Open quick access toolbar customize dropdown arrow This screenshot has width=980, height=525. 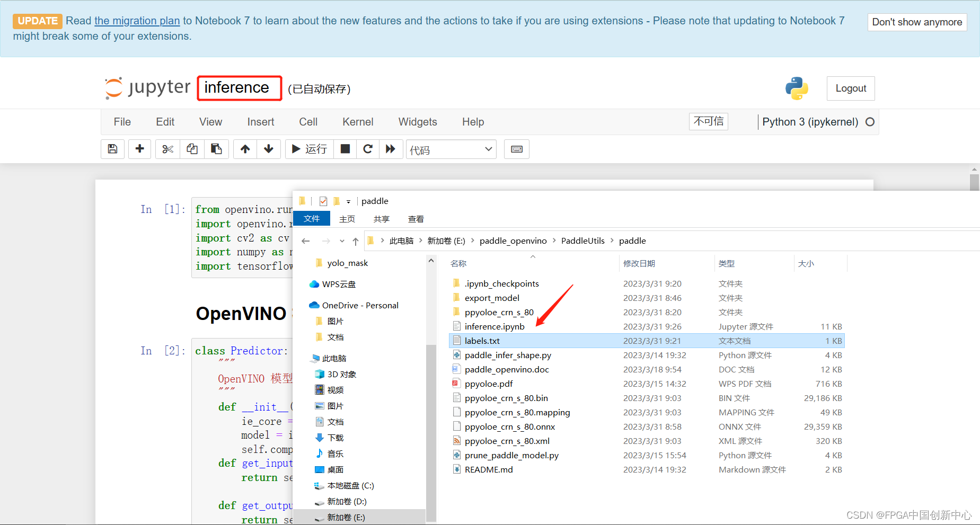[348, 201]
